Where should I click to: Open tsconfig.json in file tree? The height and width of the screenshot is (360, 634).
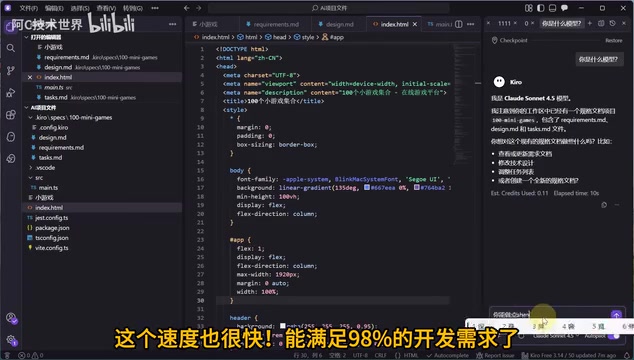pos(51,238)
